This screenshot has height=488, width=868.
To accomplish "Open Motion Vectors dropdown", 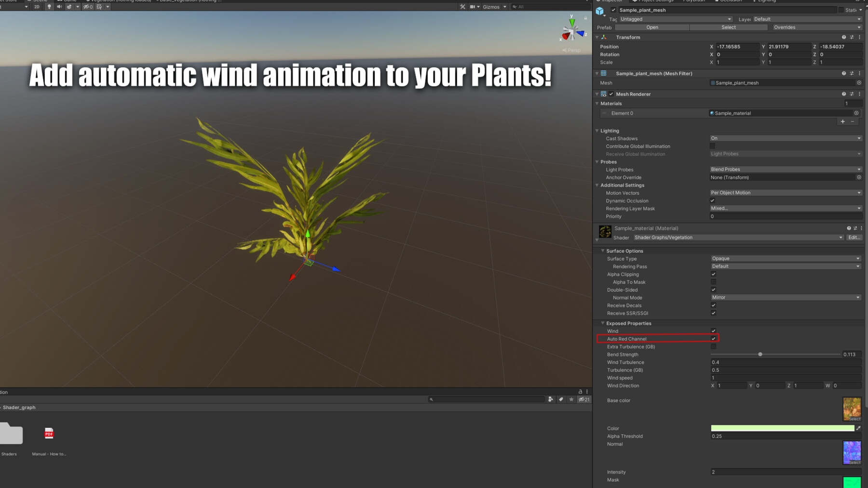I will coord(786,193).
